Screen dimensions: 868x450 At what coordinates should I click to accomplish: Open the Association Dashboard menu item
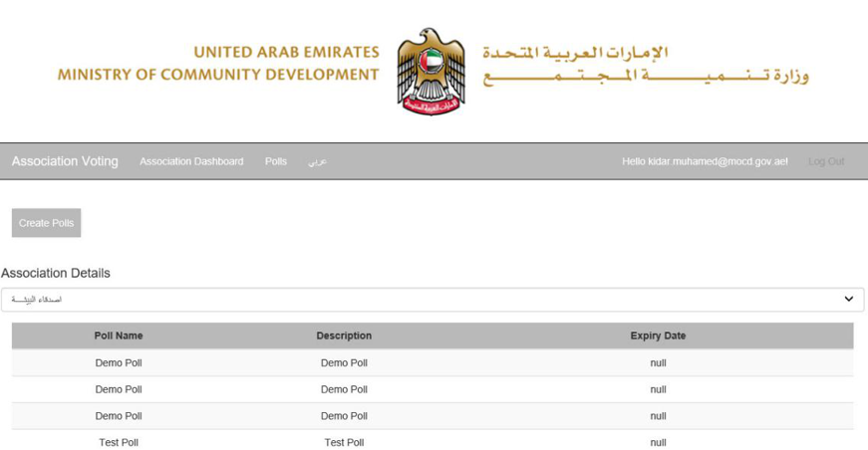coord(191,161)
